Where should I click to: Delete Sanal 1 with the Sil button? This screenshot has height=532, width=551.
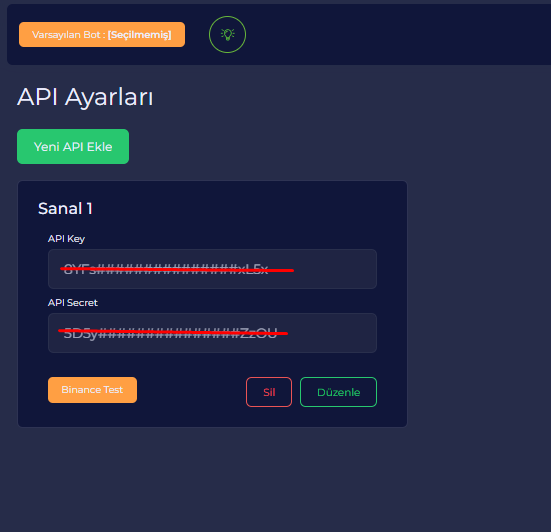pyautogui.click(x=269, y=392)
